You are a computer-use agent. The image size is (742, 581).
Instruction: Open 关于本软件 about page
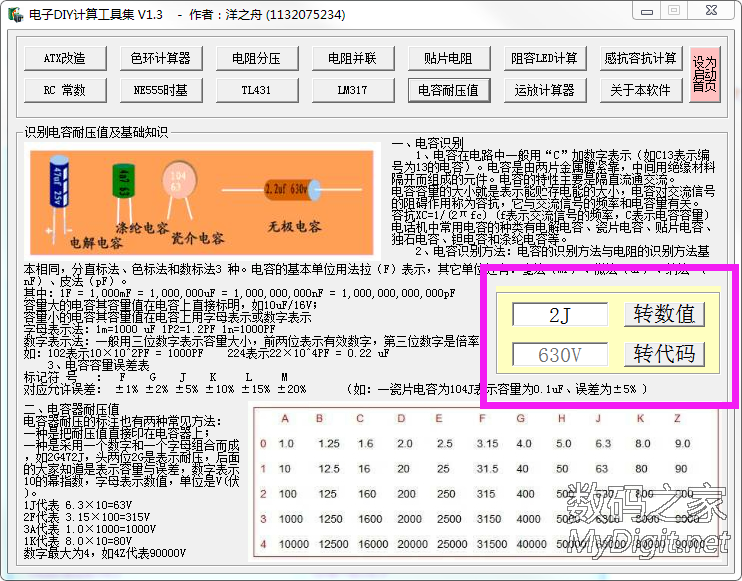(x=641, y=90)
